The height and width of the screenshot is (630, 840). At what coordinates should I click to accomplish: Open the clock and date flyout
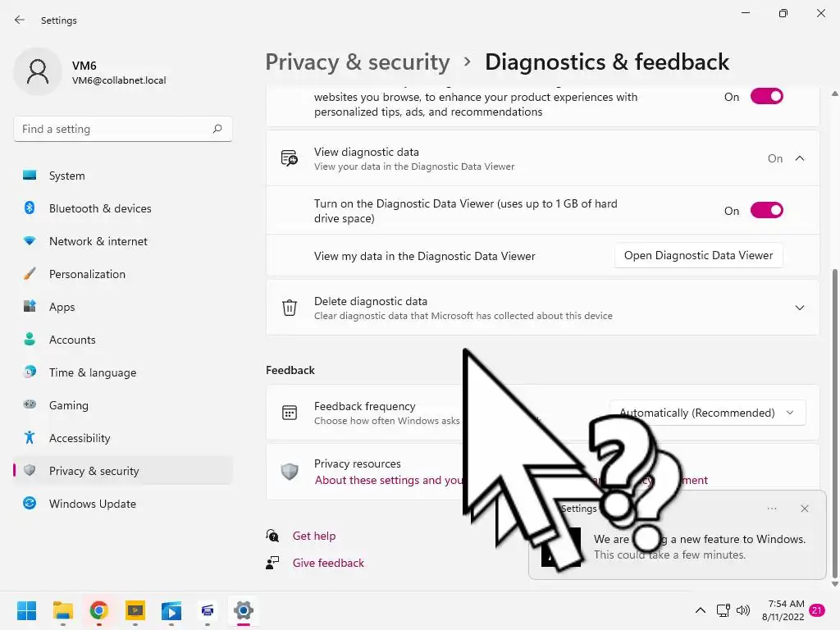coord(783,610)
